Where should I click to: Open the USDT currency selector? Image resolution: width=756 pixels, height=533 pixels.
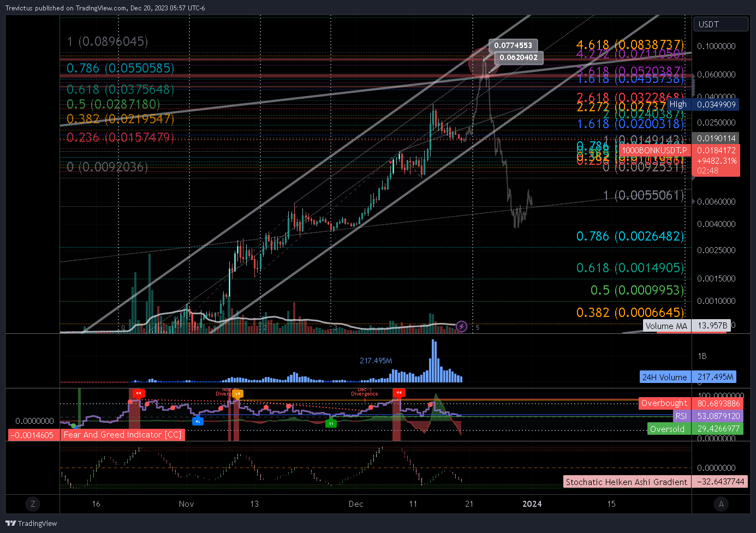tap(721, 24)
